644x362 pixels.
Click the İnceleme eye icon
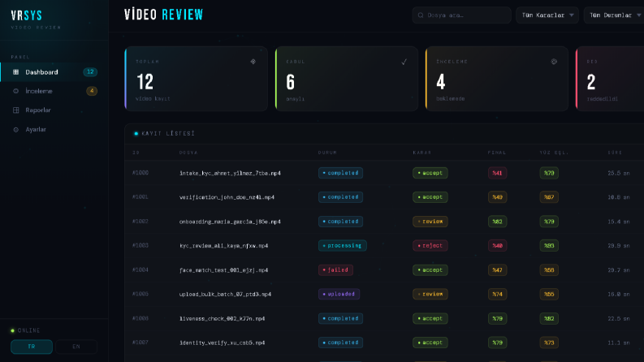pyautogui.click(x=15, y=91)
